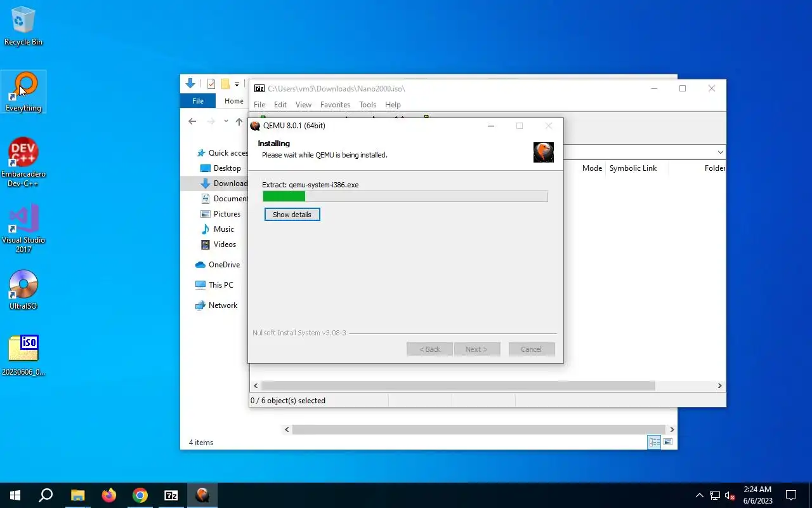Select Network in Explorer sidebar

216,305
